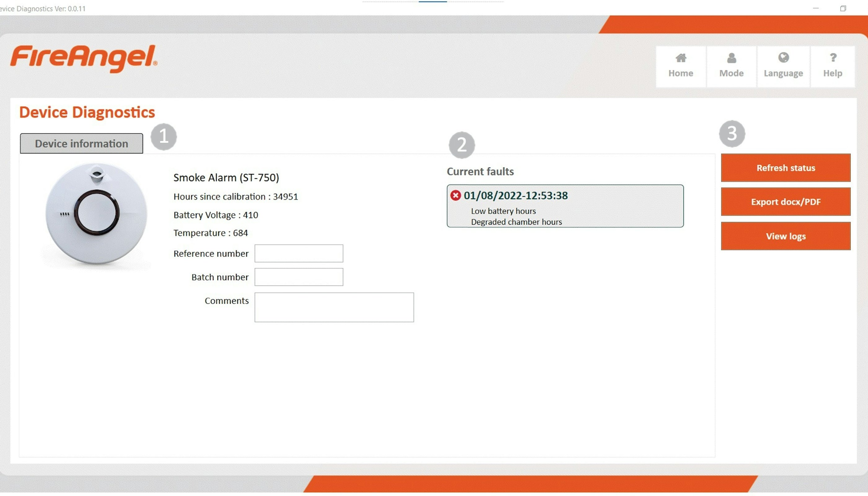Click the FireAngel logo
Image resolution: width=868 pixels, height=496 pixels.
click(x=84, y=58)
